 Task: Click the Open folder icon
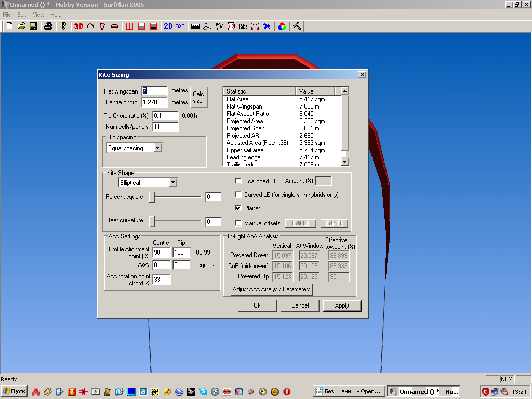tap(21, 26)
